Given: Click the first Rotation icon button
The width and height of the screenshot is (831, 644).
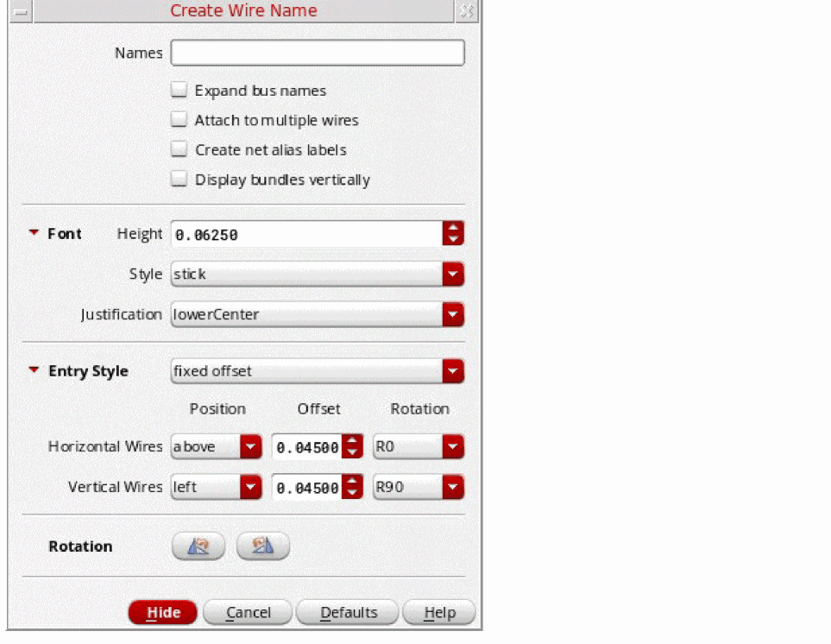Looking at the screenshot, I should click(x=198, y=546).
